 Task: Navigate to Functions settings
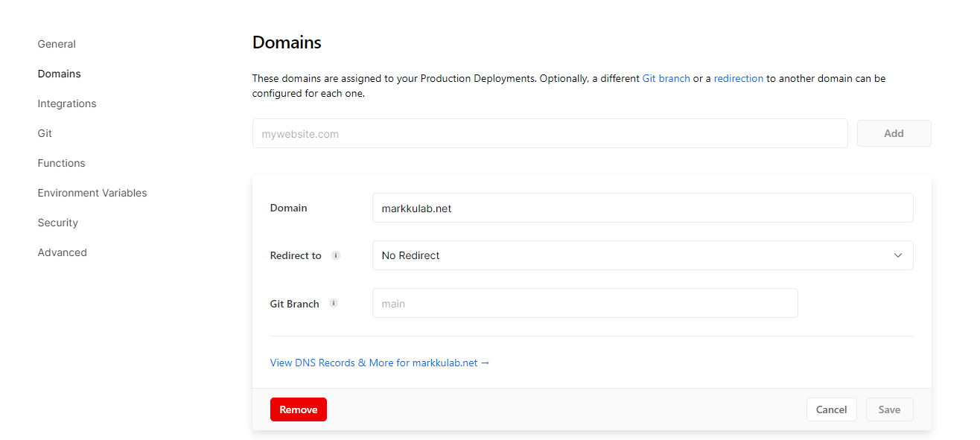(61, 163)
